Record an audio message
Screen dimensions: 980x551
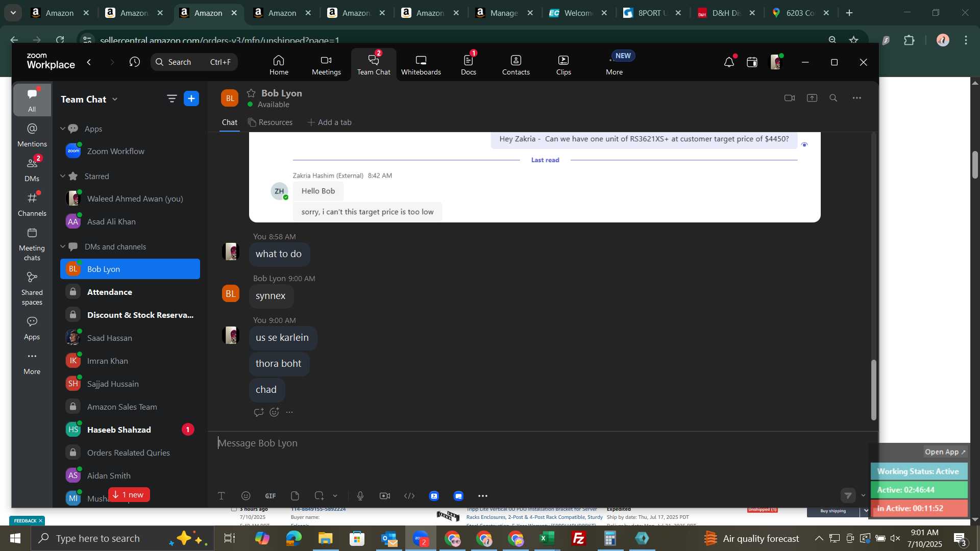tap(360, 496)
